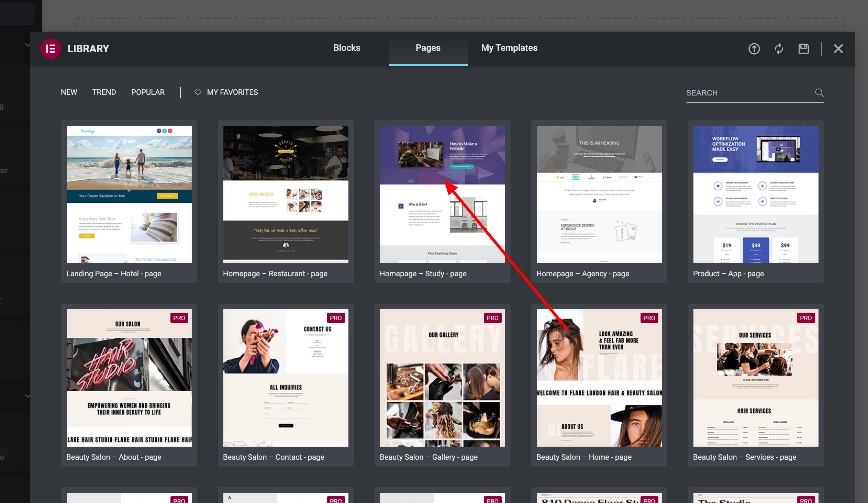Expand the lower chevron in the left sidebar

click(28, 396)
